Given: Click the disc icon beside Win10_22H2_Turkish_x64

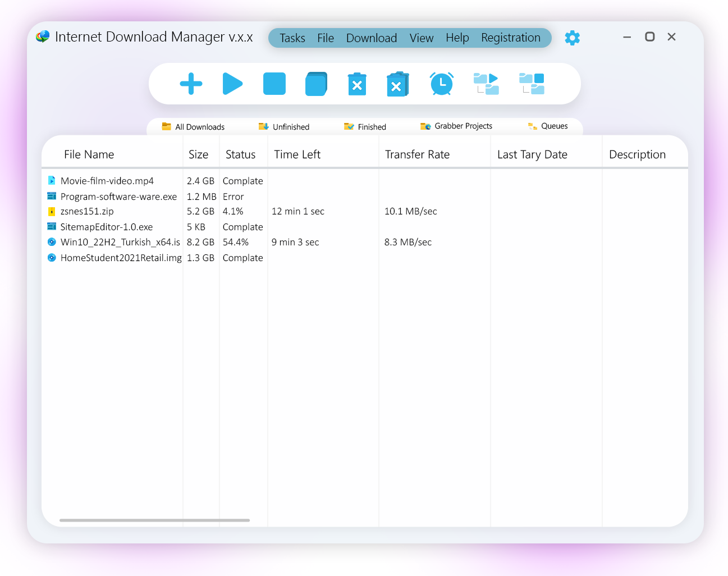Looking at the screenshot, I should (x=52, y=242).
